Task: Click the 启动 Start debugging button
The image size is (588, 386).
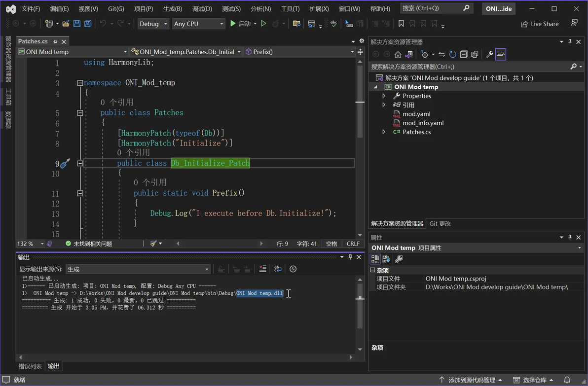Action: [240, 24]
